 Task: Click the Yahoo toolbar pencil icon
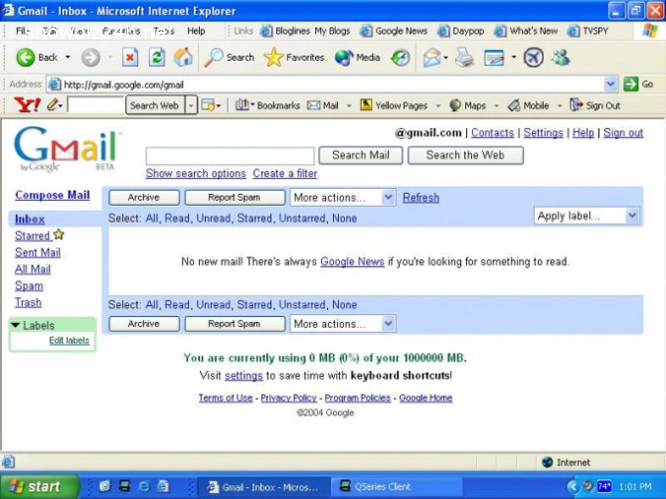pos(53,104)
